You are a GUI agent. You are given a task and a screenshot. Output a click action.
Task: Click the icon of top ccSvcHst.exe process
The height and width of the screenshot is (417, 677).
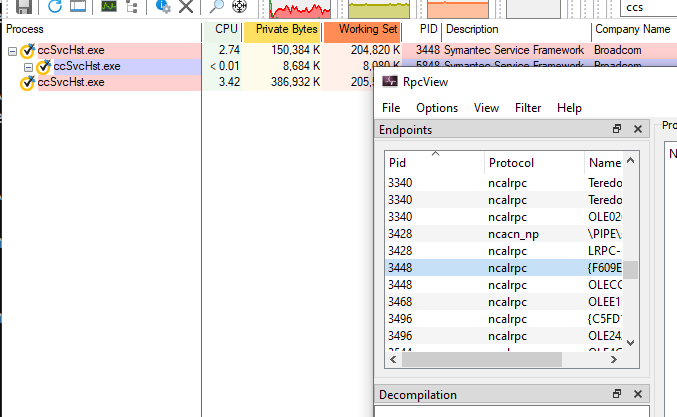[x=28, y=51]
